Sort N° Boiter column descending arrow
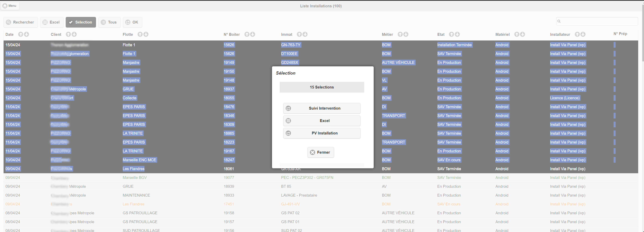644x232 pixels. point(253,34)
